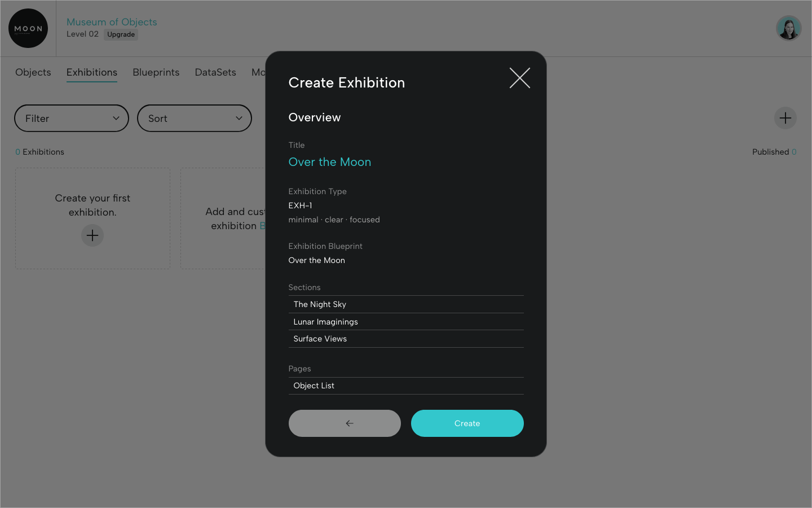
Task: Open the Museum of Objects link
Action: coord(112,22)
